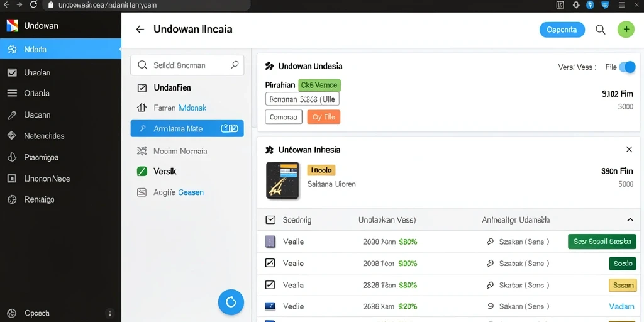Click the Undarkan Vess) column header
This screenshot has height=322, width=644.
pyautogui.click(x=387, y=220)
